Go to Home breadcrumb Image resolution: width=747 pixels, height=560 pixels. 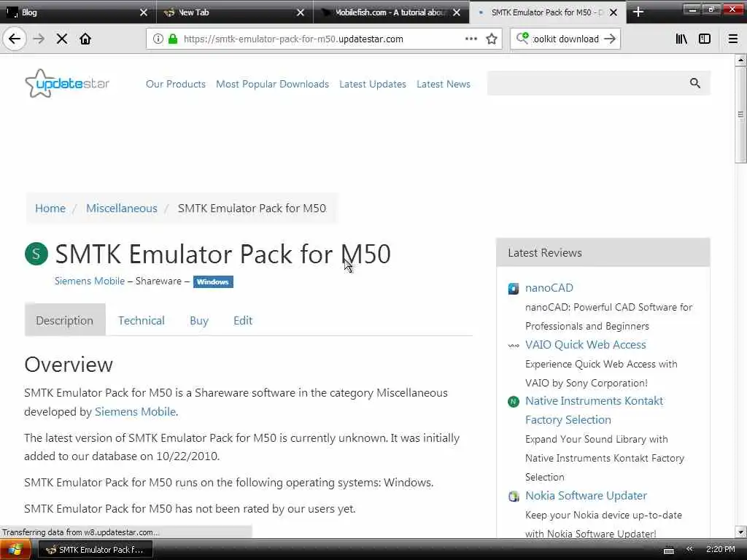50,208
